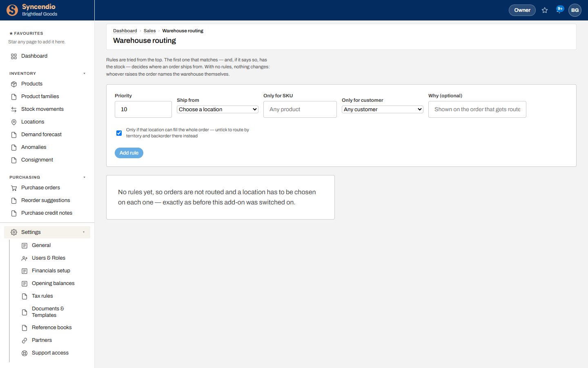This screenshot has height=368, width=588.
Task: Open the Tax rules settings page
Action: (x=42, y=296)
